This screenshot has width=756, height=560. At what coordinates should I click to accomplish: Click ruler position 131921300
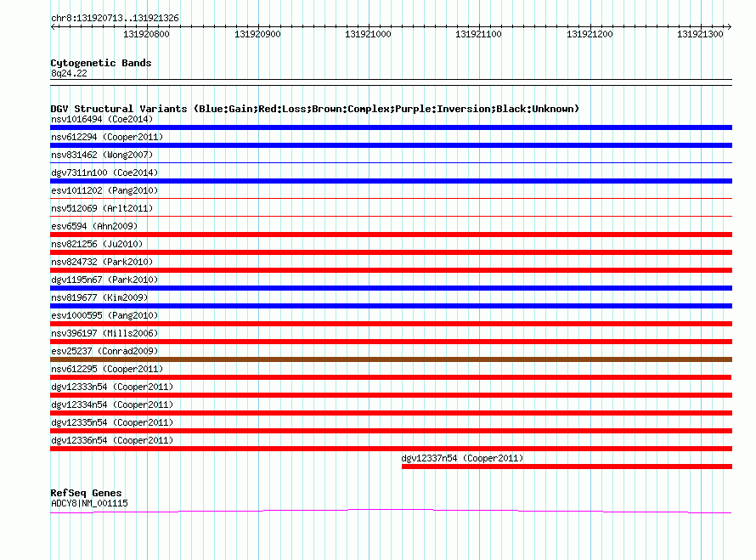pos(700,34)
